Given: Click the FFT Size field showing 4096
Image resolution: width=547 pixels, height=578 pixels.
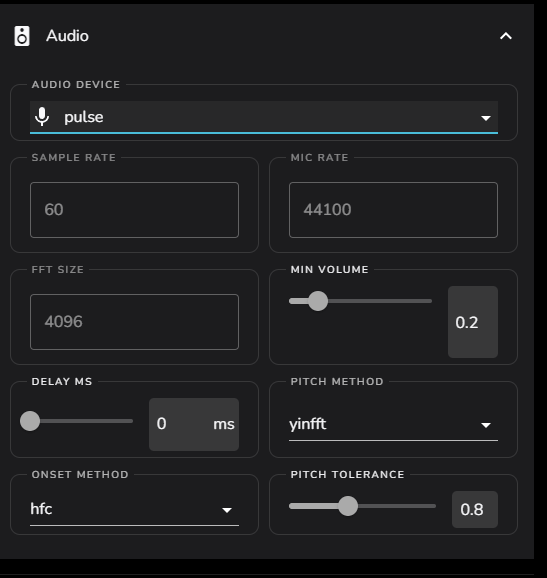Looking at the screenshot, I should click(x=135, y=322).
